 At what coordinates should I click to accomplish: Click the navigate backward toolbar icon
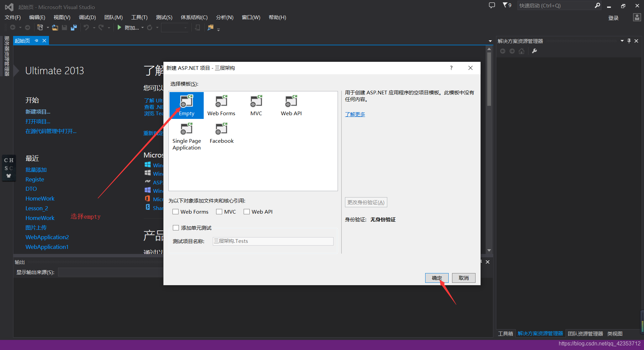point(13,28)
